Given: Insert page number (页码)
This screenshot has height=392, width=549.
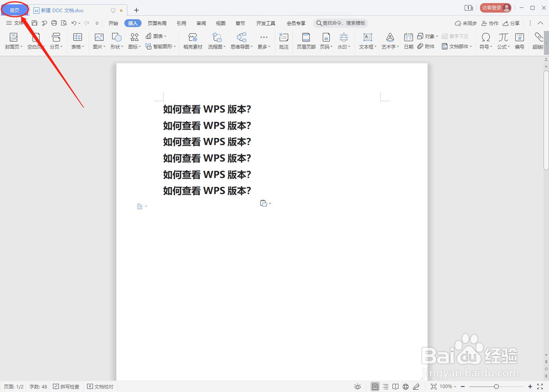Looking at the screenshot, I should [326, 41].
